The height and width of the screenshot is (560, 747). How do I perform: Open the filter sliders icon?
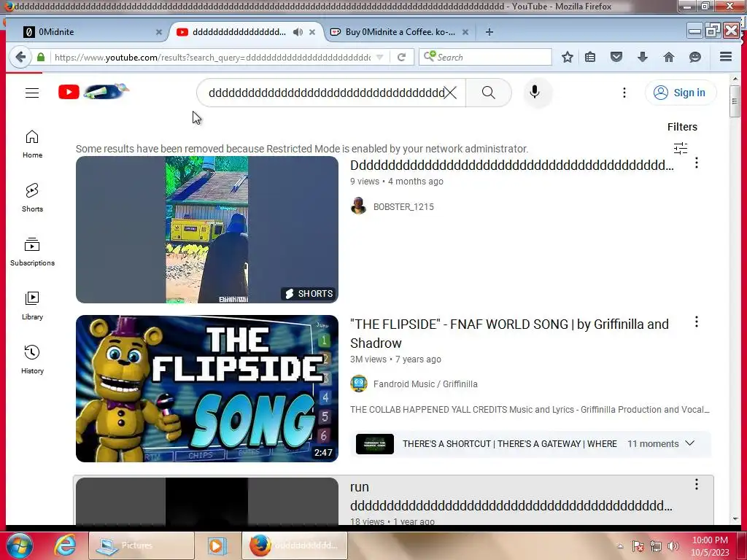(681, 148)
